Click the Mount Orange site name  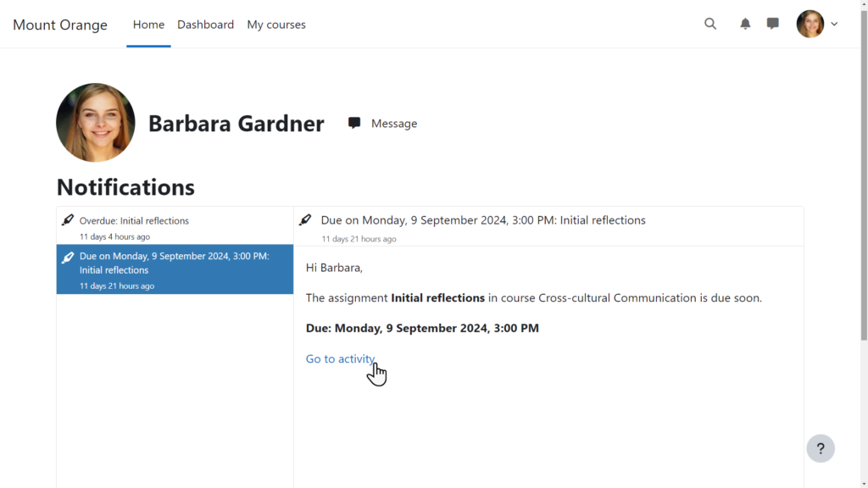click(59, 25)
